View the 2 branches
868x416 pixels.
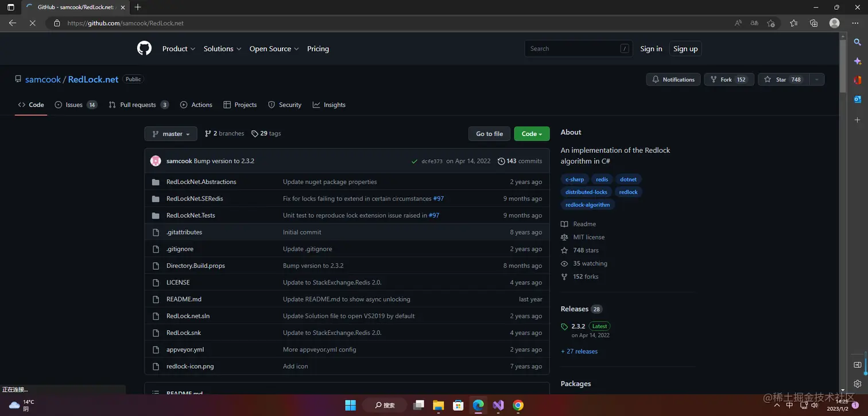click(224, 133)
